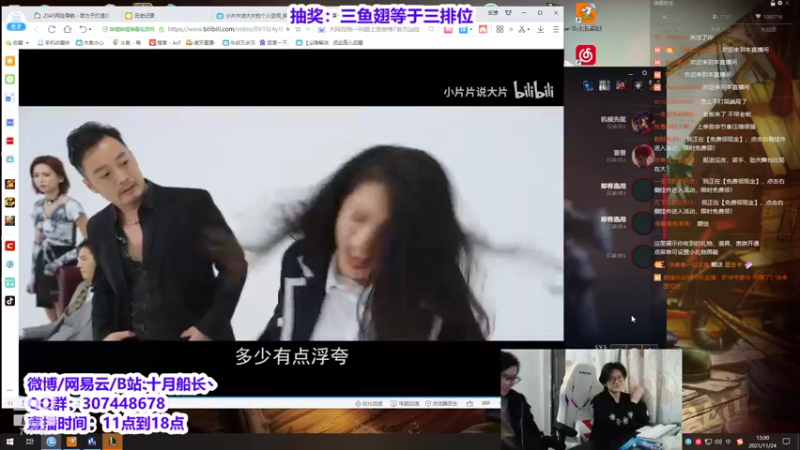Go to the browser home page
Viewport: 800px width, 450px height.
coord(67,30)
